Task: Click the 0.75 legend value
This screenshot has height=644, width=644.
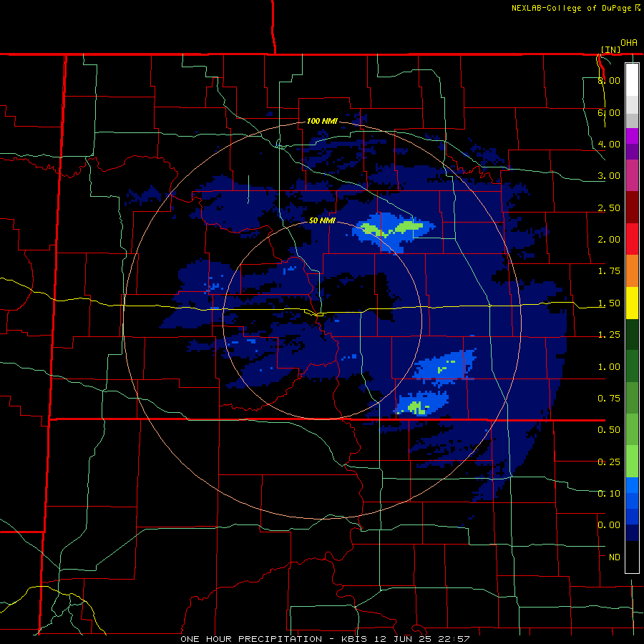Action: point(609,399)
